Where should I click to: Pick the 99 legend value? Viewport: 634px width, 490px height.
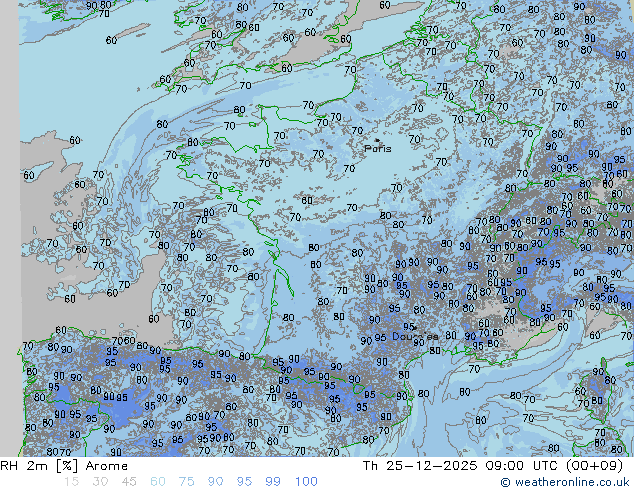pyautogui.click(x=273, y=482)
